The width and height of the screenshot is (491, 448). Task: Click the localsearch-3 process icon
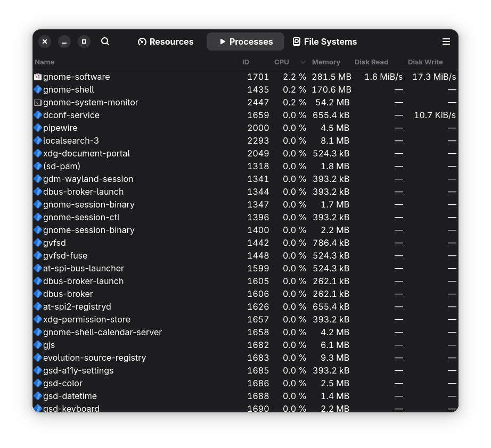pos(38,141)
